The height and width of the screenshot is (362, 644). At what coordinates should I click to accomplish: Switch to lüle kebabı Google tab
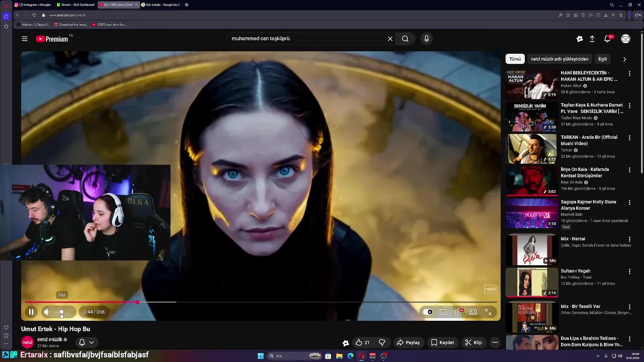[x=161, y=5]
